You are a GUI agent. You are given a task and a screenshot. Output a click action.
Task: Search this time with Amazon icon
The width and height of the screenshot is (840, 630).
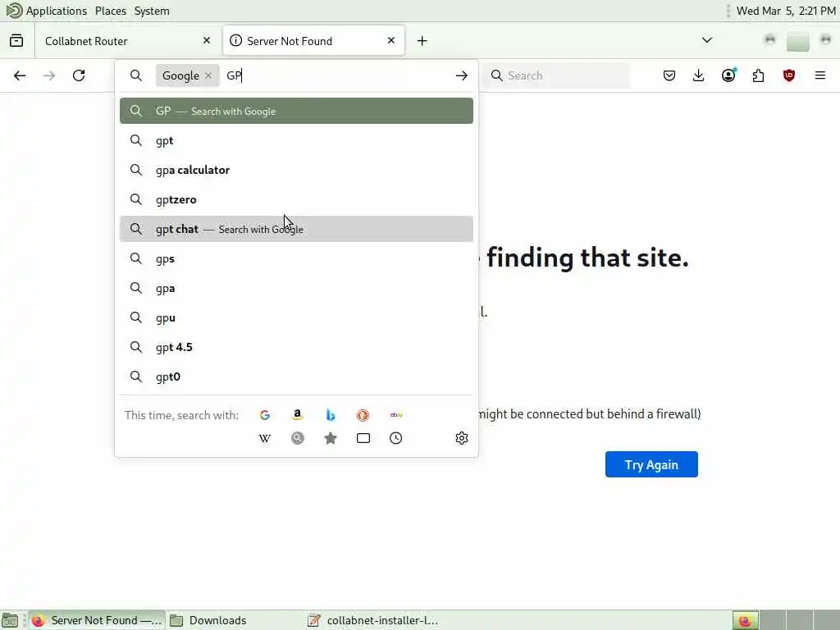pos(297,415)
